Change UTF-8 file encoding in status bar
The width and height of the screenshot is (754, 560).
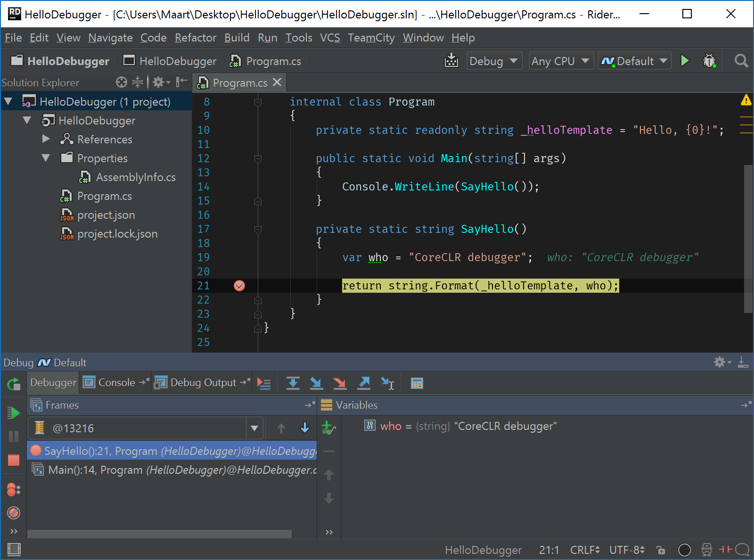click(627, 550)
